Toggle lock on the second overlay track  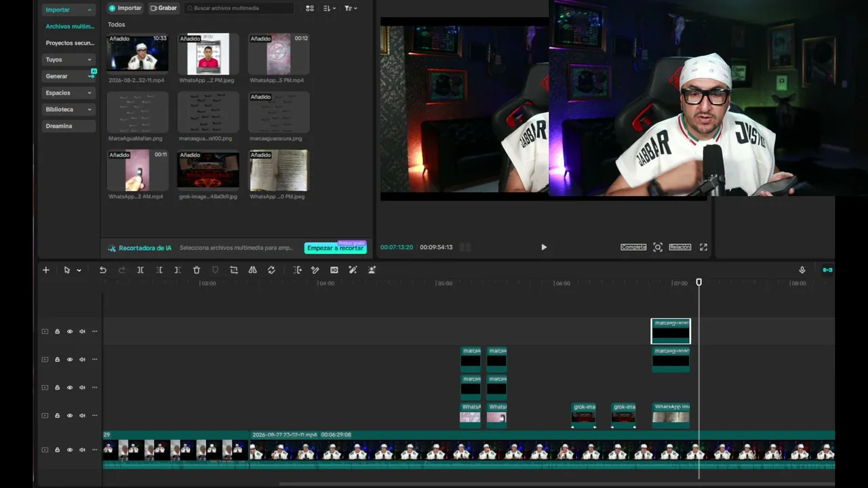(x=57, y=359)
